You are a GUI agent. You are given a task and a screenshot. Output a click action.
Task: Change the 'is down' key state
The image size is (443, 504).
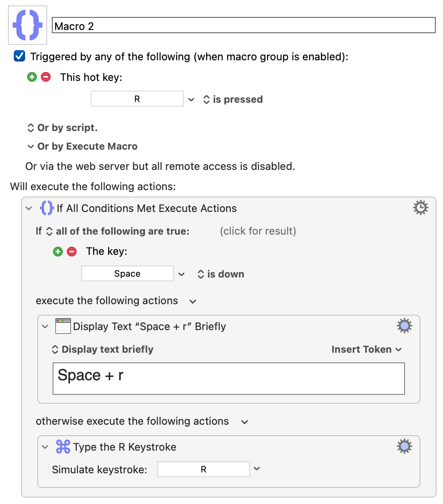point(221,274)
